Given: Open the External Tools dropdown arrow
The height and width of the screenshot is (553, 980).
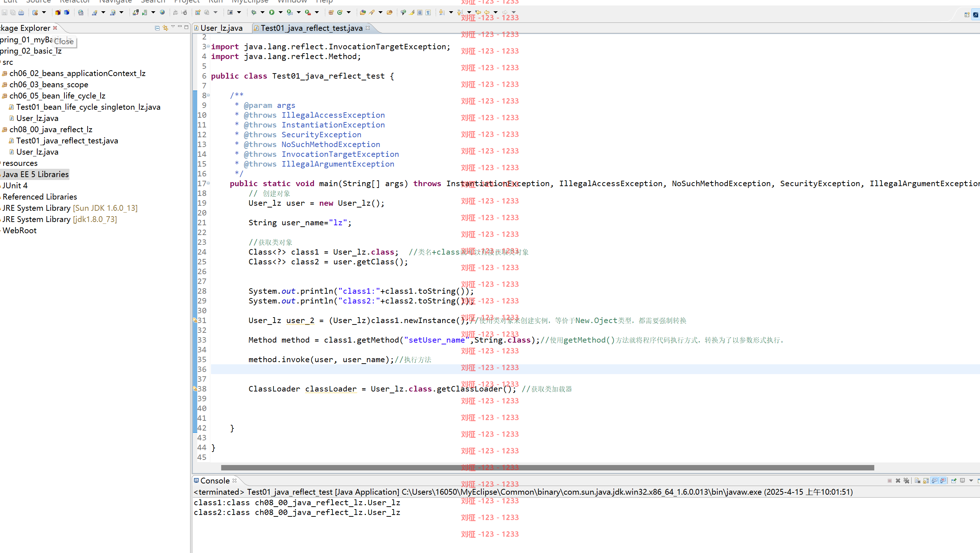Looking at the screenshot, I should [x=317, y=13].
